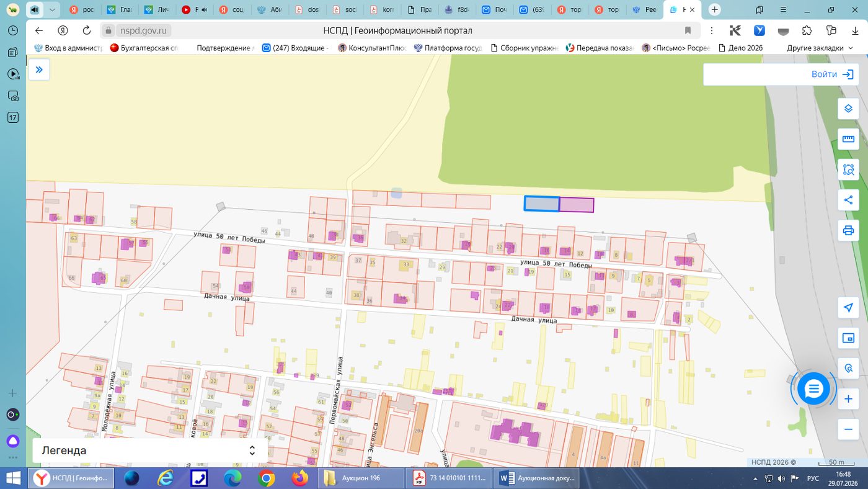The width and height of the screenshot is (868, 489).
Task: Switch to the Почта browser tab
Action: click(x=495, y=10)
